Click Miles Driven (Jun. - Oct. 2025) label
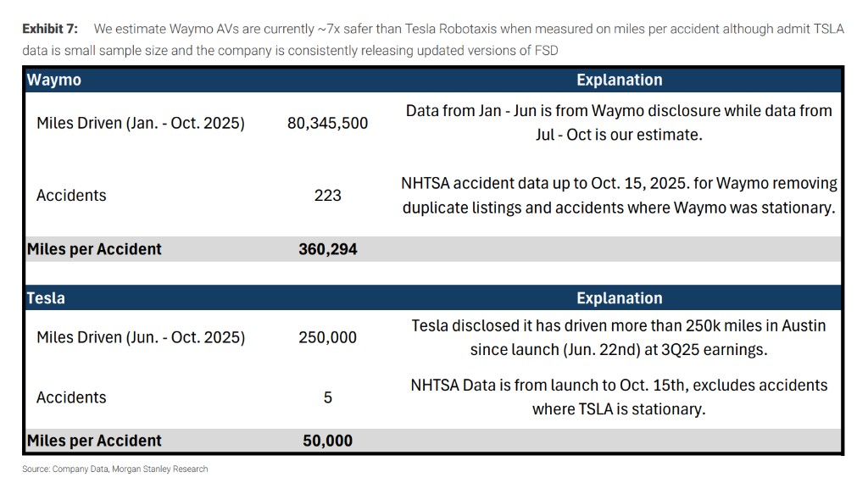The width and height of the screenshot is (868, 483). (x=141, y=337)
